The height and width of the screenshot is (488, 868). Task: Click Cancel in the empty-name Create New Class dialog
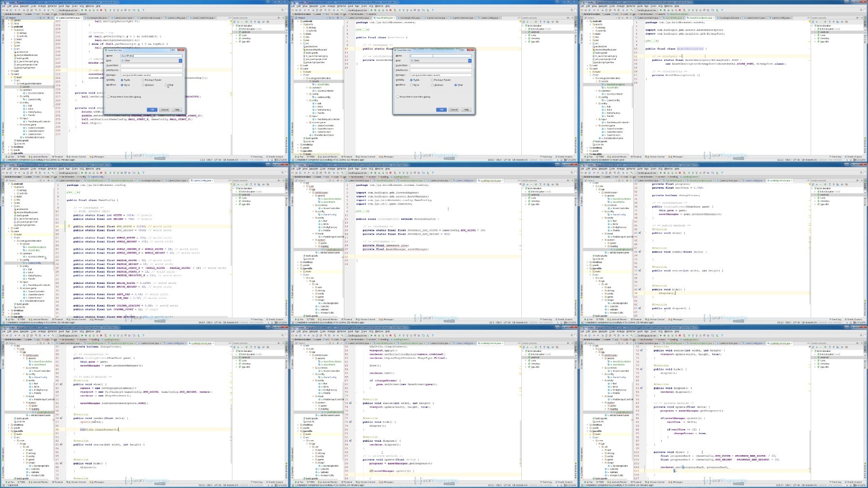[454, 110]
